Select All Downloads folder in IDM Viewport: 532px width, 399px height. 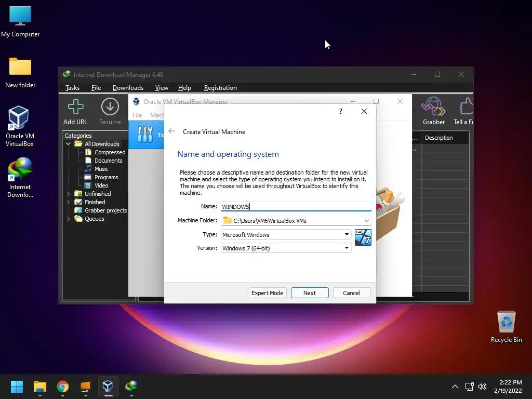[102, 144]
